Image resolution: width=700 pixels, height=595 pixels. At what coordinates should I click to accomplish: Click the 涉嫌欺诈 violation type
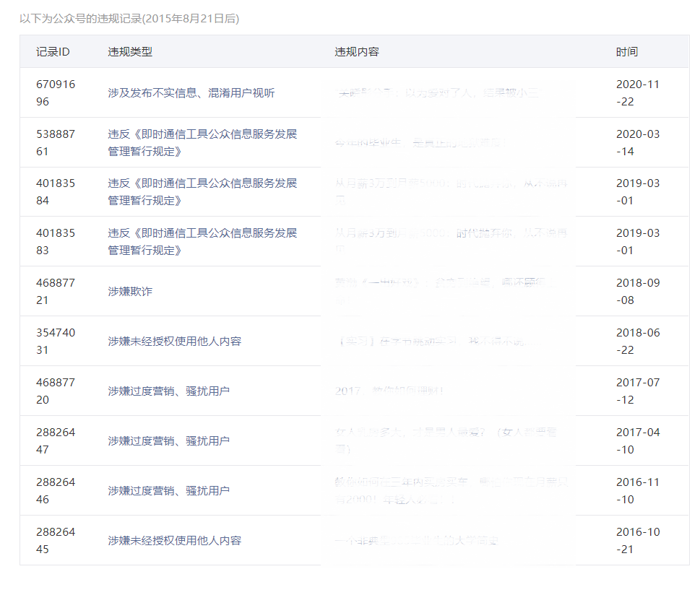[130, 292]
